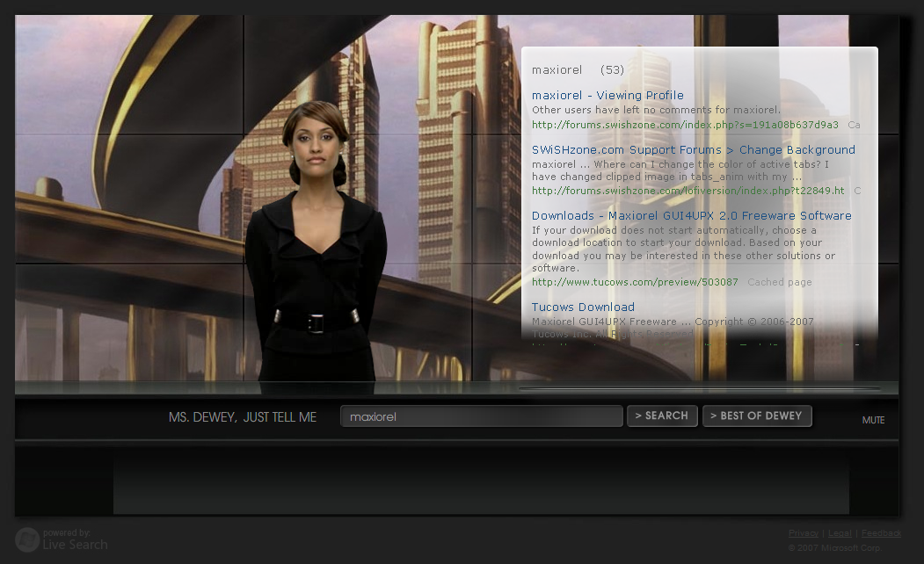Viewport: 924px width, 564px height.
Task: Open the 'Tucows Download' result
Action: [583, 307]
